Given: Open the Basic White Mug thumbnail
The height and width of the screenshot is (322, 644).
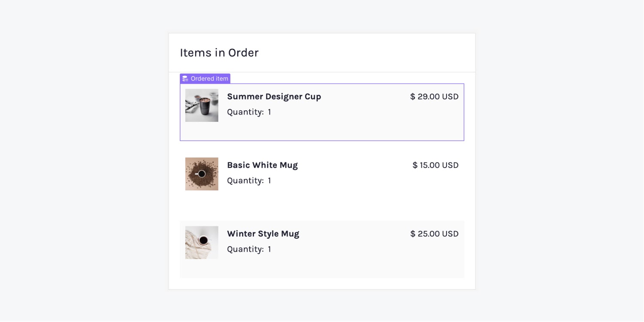Looking at the screenshot, I should tap(202, 174).
